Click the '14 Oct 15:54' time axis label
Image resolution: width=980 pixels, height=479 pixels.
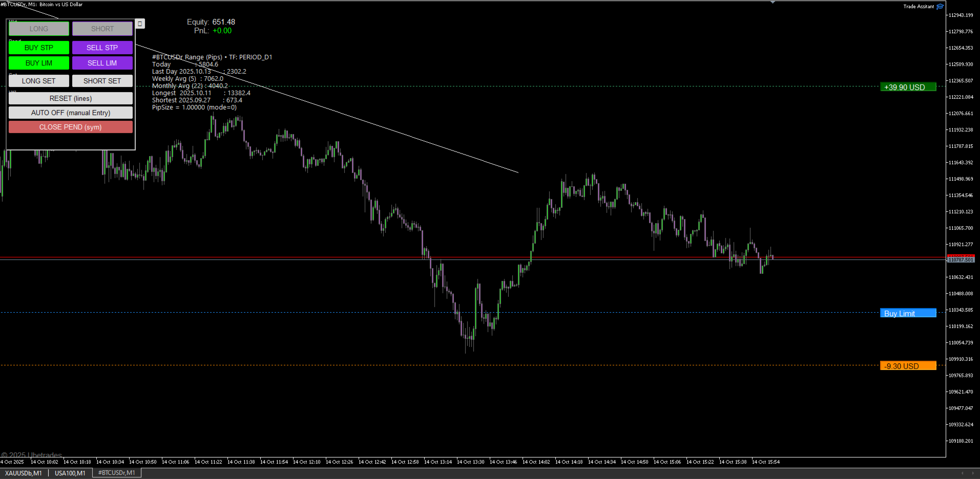[x=766, y=462]
